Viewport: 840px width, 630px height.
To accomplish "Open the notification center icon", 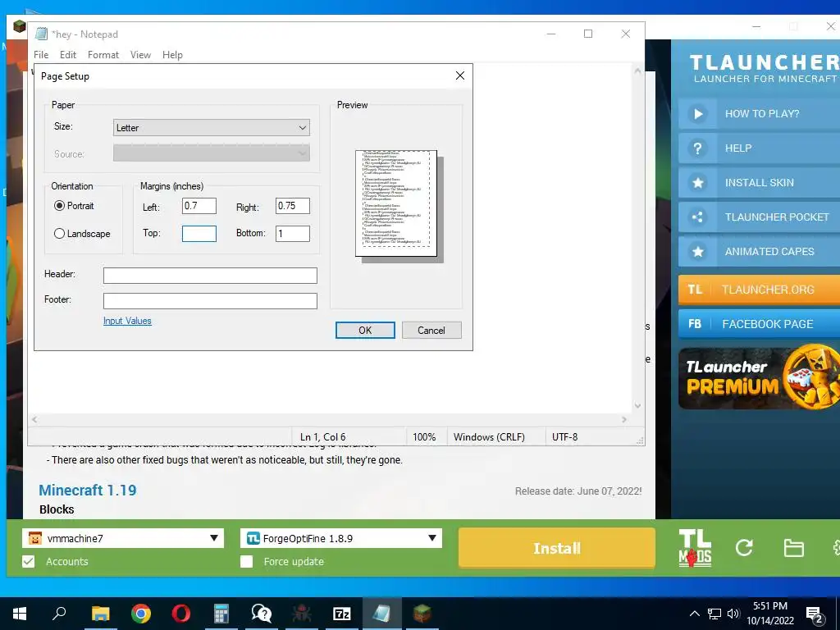I will point(815,614).
